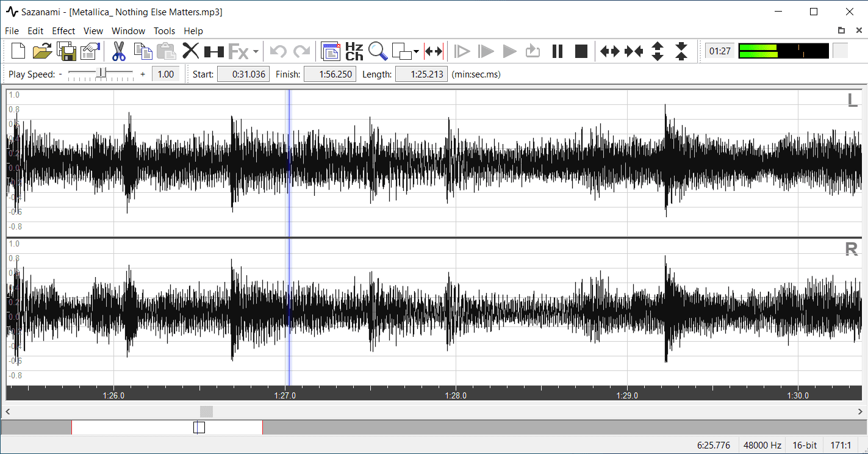Click the 1:26.0 mark on the time ruler
Screen dimensions: 868x454
113,395
